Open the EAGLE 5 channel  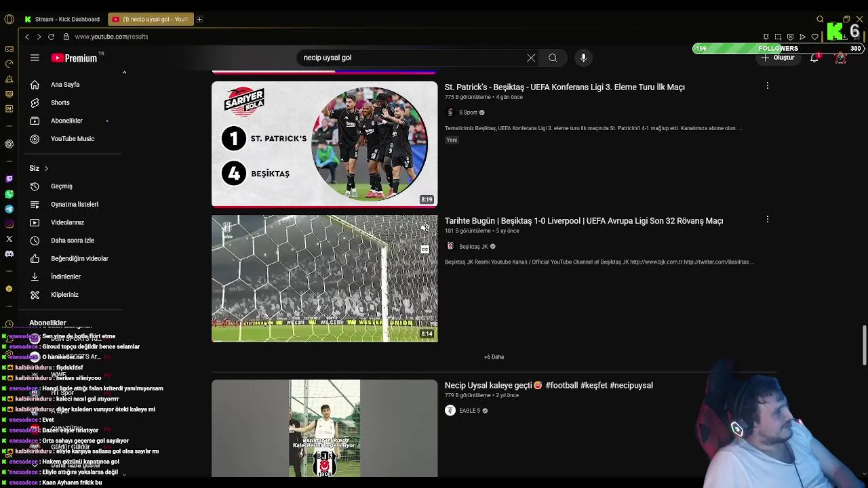469,411
